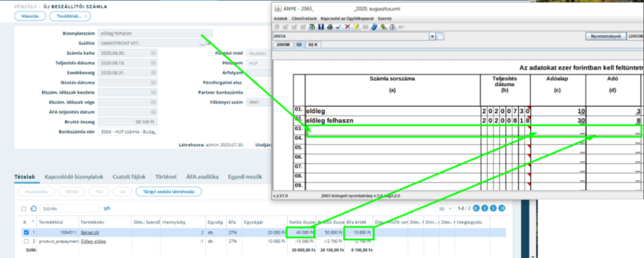Click the calculator-like icon in ÁNYK toolbar

point(312,27)
